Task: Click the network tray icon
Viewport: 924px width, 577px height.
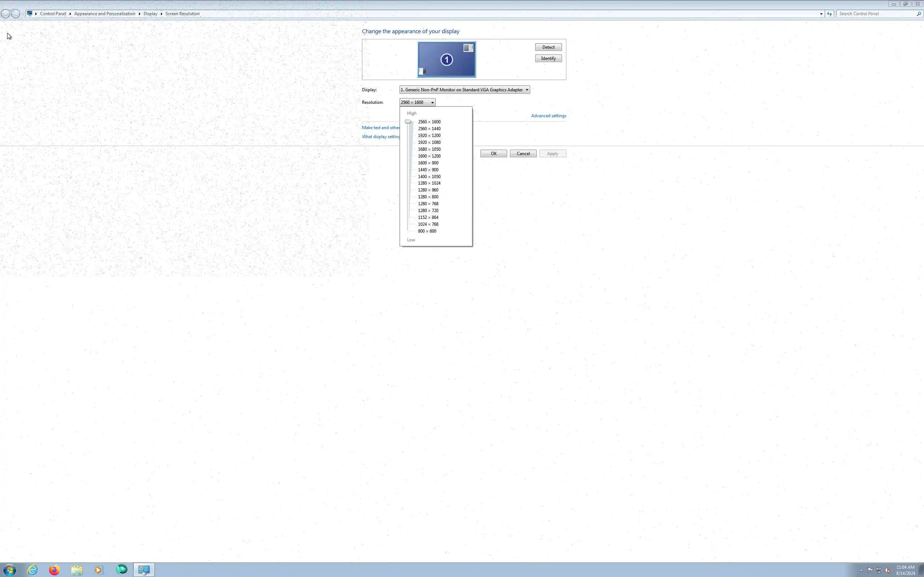Action: point(879,570)
